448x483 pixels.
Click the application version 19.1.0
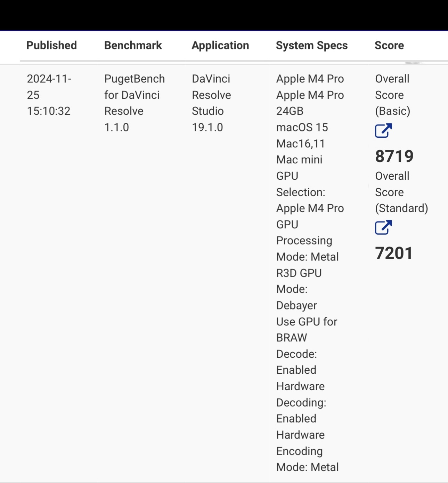[207, 127]
